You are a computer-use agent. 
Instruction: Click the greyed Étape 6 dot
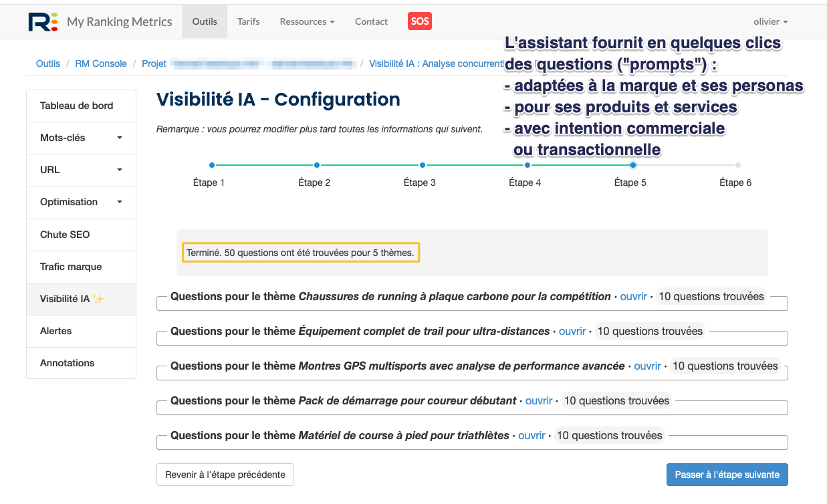tap(738, 164)
